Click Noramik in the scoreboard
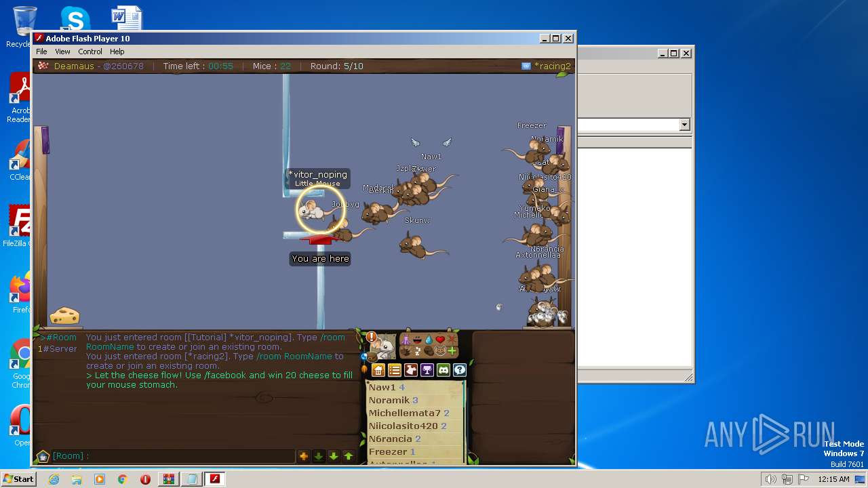The image size is (868, 488). (x=389, y=400)
